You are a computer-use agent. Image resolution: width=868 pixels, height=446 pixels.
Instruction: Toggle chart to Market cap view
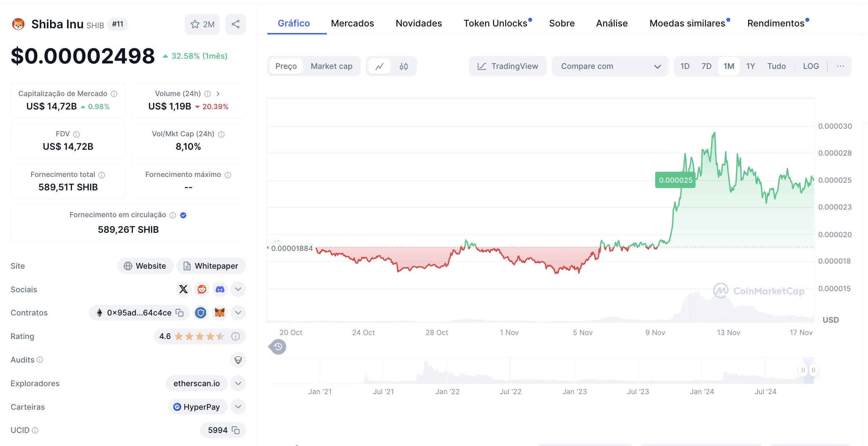point(331,66)
